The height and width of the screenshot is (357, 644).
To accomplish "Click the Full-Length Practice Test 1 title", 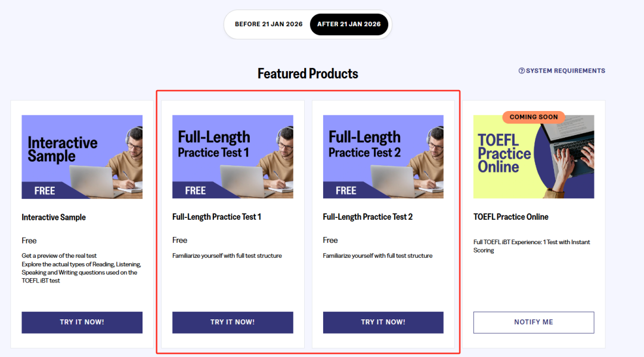I will tap(216, 217).
